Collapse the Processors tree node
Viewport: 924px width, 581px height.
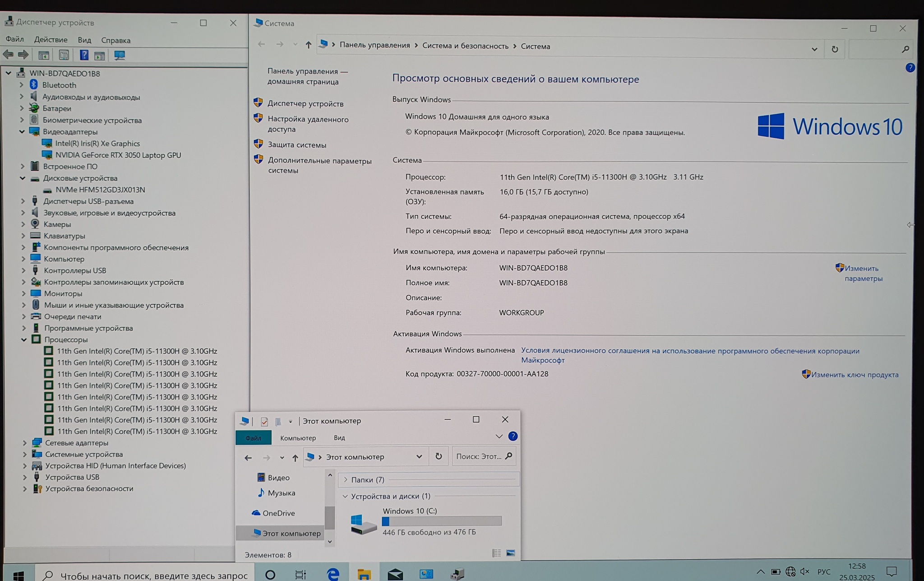[x=24, y=339]
